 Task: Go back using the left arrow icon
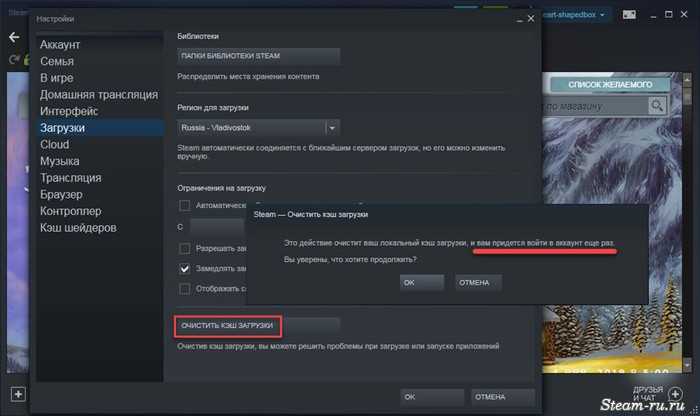pos(14,37)
